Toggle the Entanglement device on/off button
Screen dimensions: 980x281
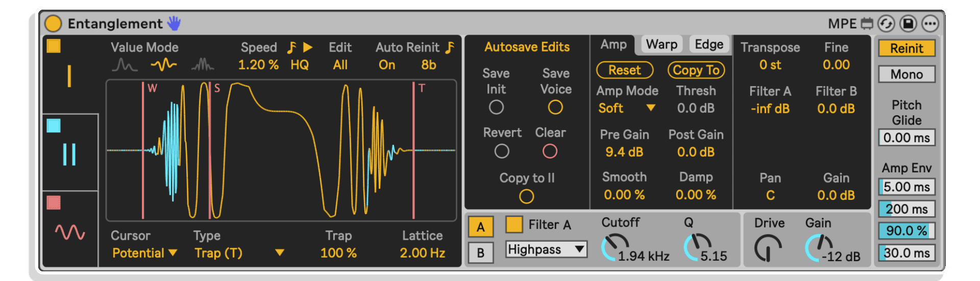[53, 23]
